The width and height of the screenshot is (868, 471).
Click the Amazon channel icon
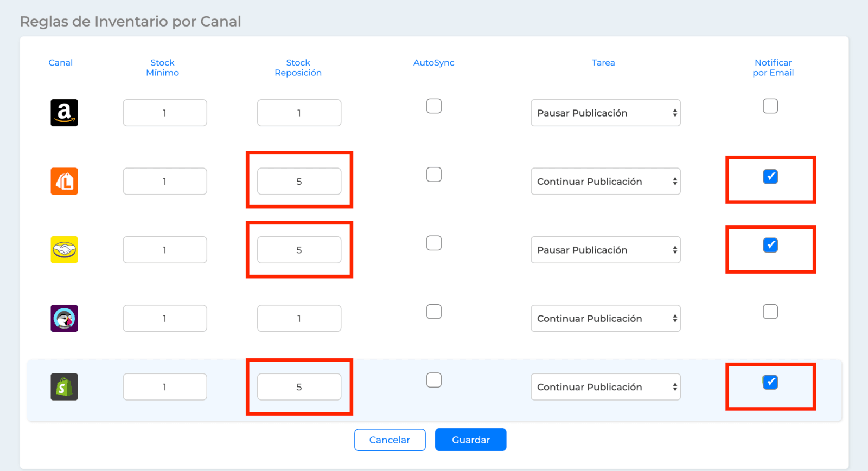coord(64,113)
